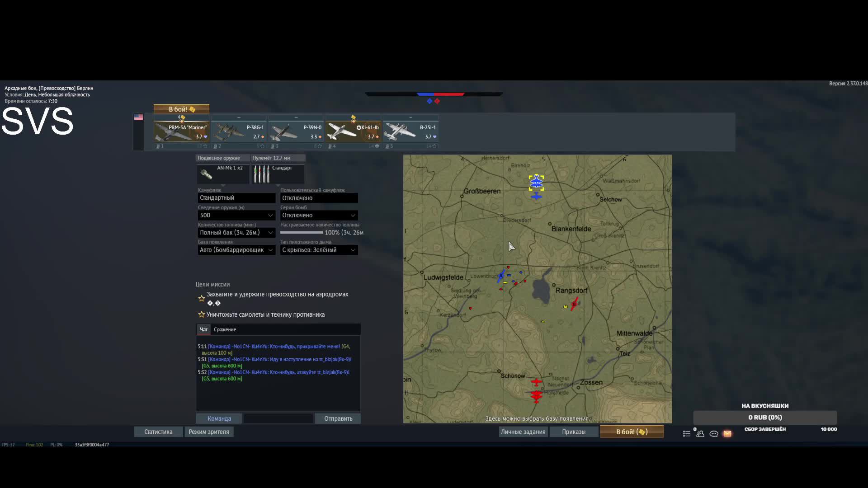Adjust the fuel amount slider
The image size is (868, 488).
click(302, 233)
